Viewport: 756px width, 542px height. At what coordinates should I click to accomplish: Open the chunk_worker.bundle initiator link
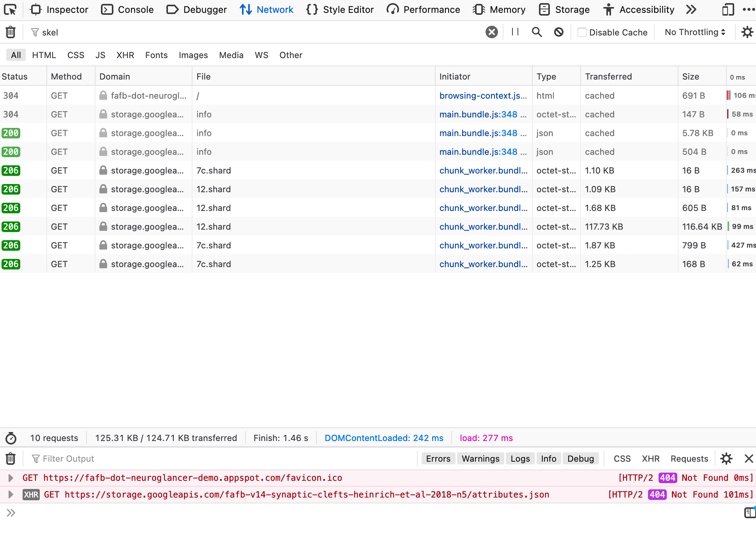pos(483,170)
